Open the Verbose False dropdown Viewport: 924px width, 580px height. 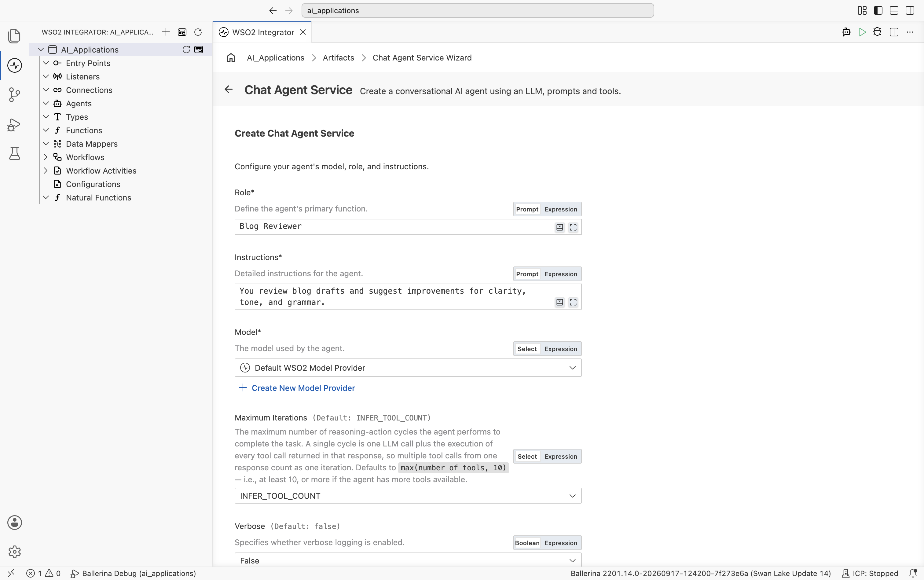(408, 560)
